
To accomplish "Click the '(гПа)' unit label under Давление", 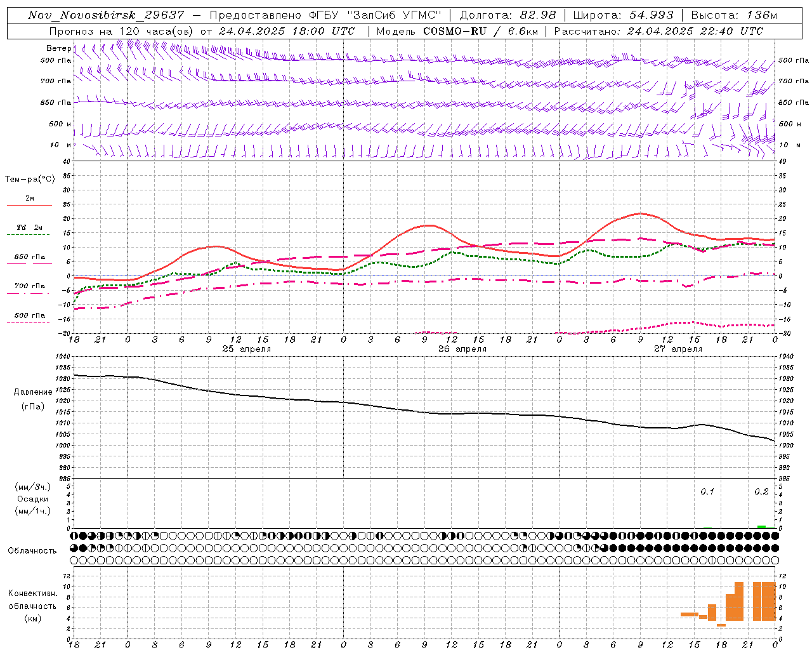I will [x=33, y=407].
